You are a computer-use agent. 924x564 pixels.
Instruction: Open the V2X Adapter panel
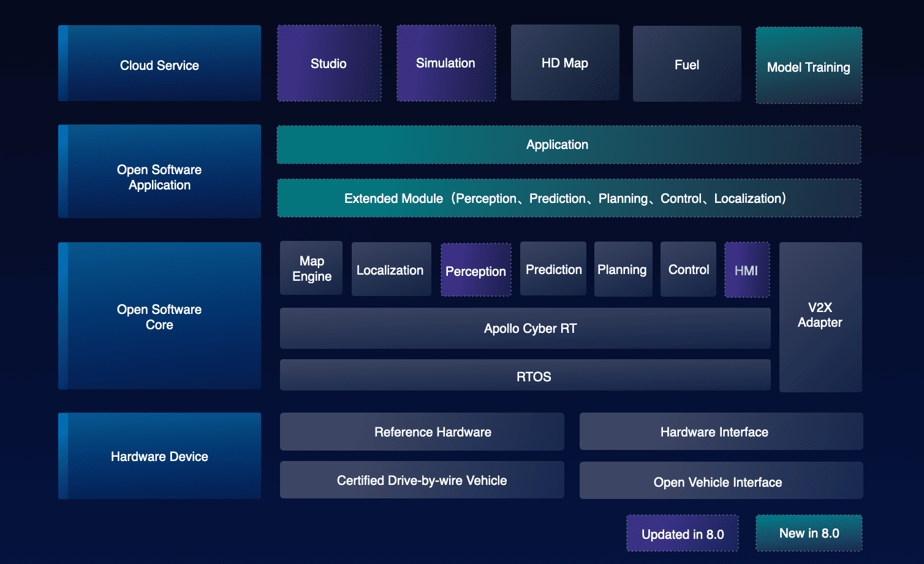coord(820,316)
